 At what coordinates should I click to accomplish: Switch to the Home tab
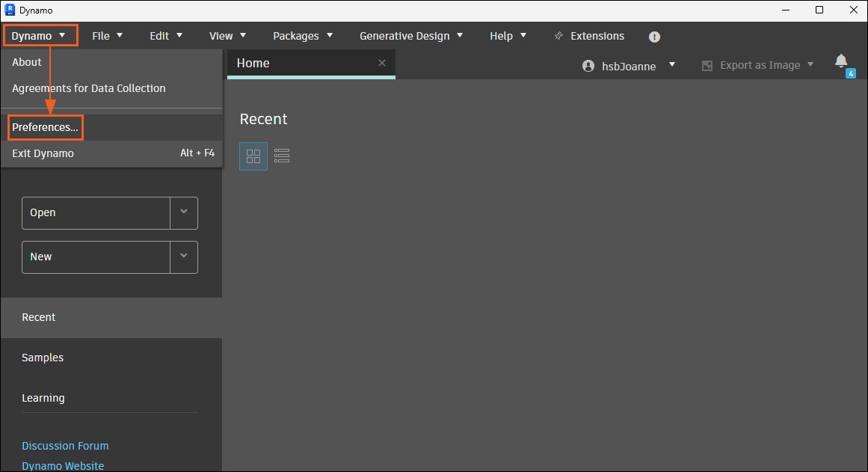point(311,63)
